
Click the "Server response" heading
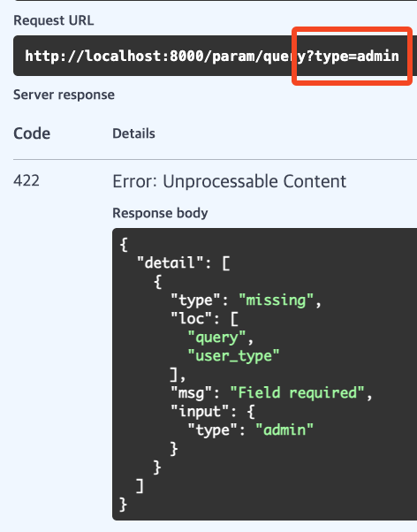(x=64, y=95)
